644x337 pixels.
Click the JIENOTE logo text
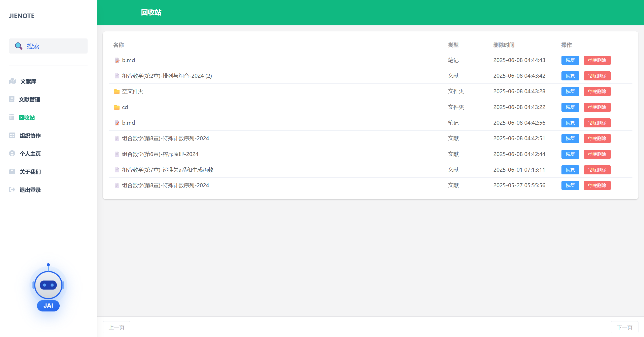22,16
